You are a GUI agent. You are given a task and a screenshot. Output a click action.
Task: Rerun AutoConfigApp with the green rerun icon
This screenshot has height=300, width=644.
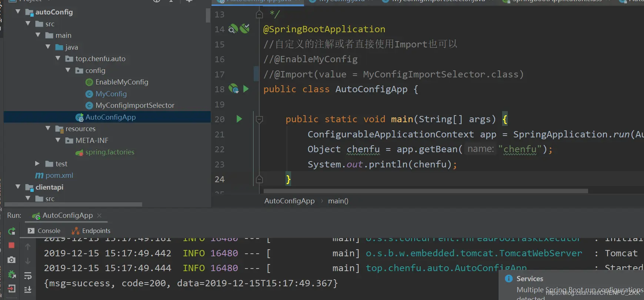tap(12, 231)
